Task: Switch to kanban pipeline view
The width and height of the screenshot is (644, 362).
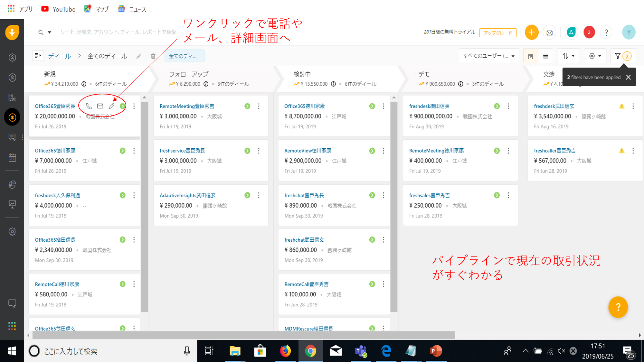Action: [531, 56]
